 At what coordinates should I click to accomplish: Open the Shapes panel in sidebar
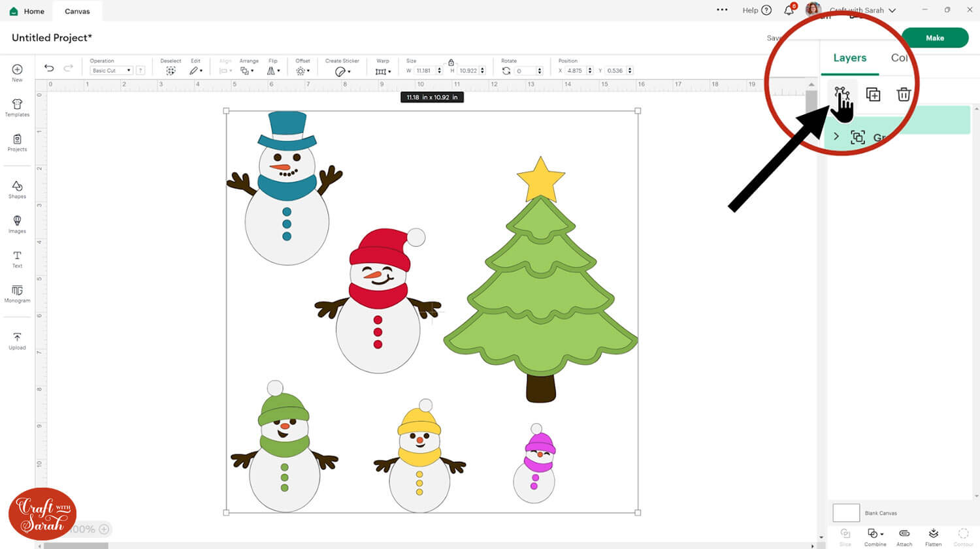pos(17,189)
